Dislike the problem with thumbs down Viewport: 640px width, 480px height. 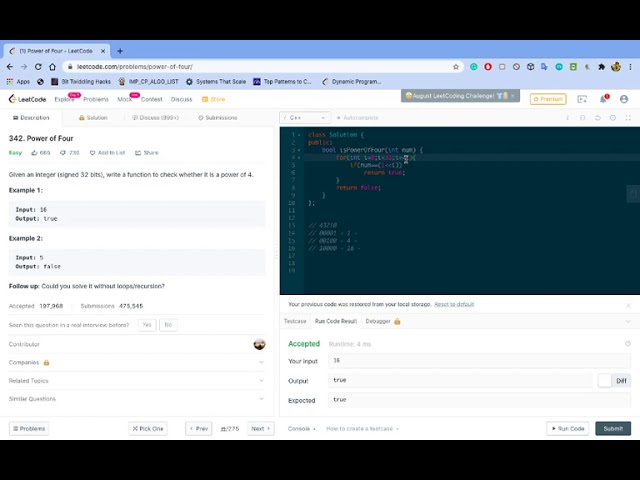tap(69, 153)
